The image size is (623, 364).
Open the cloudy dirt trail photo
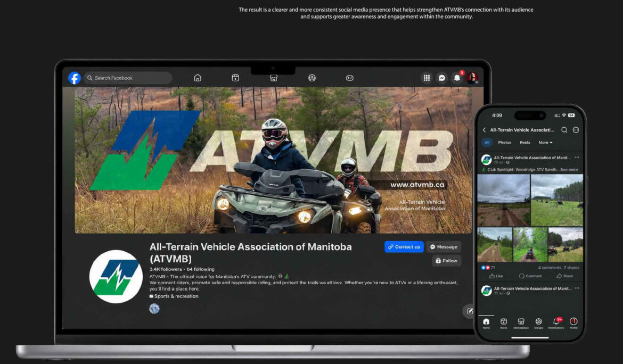pyautogui.click(x=503, y=200)
